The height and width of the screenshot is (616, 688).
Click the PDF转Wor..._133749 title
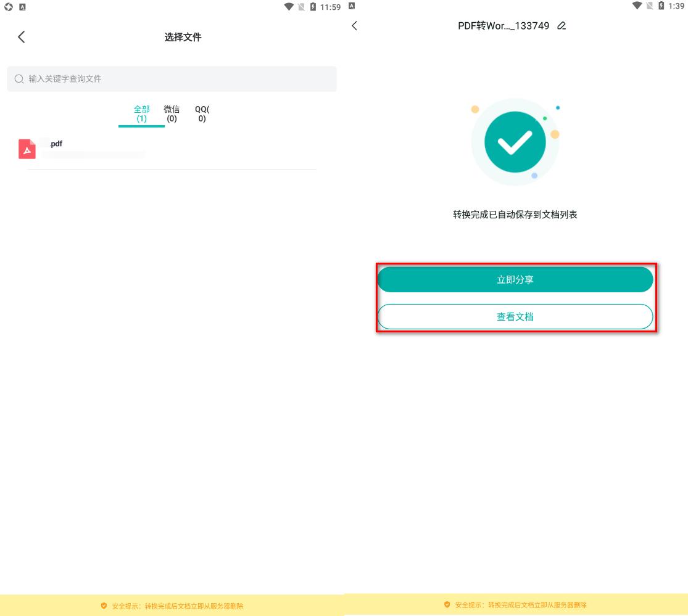(504, 26)
